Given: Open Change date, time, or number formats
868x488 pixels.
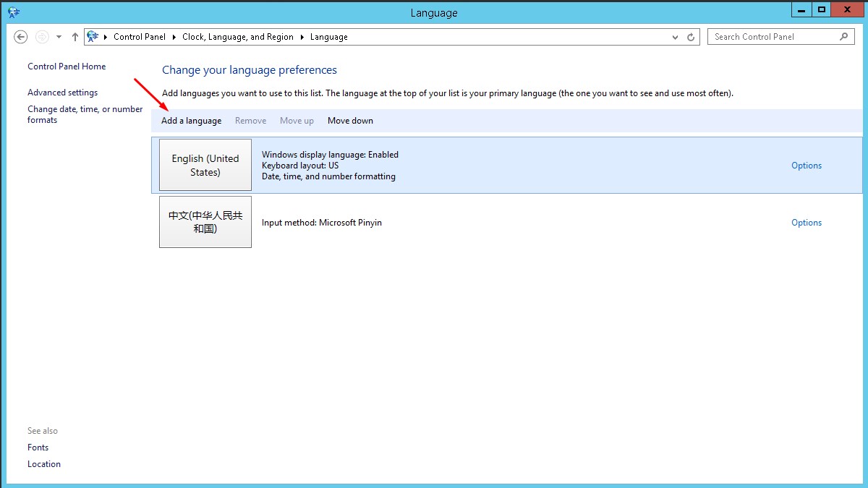Looking at the screenshot, I should (85, 114).
